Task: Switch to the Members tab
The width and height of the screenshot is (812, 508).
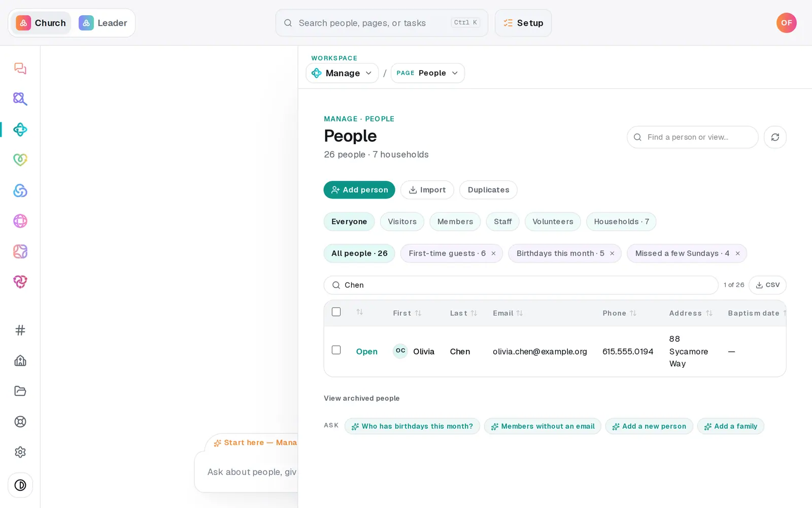Action: (x=455, y=221)
